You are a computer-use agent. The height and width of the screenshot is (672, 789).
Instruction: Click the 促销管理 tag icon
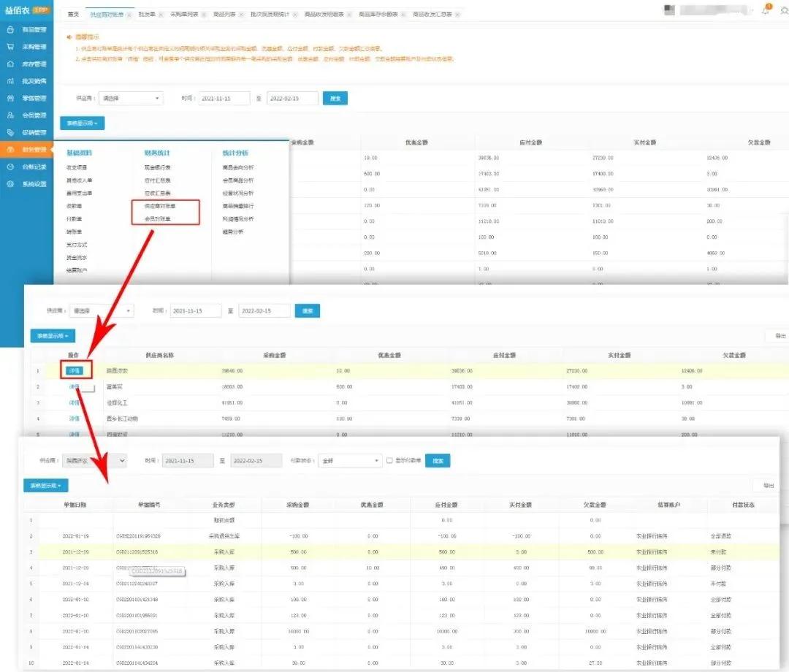click(x=10, y=133)
